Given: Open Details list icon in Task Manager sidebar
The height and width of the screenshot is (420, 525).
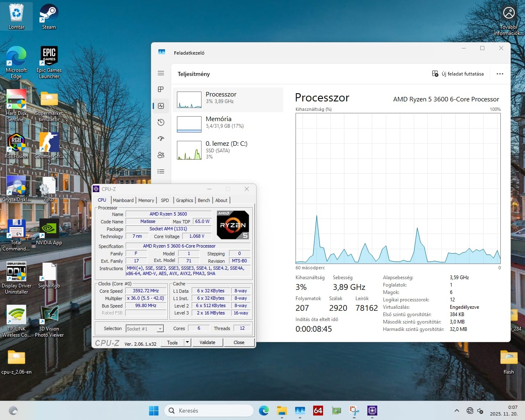Looking at the screenshot, I should (161, 172).
